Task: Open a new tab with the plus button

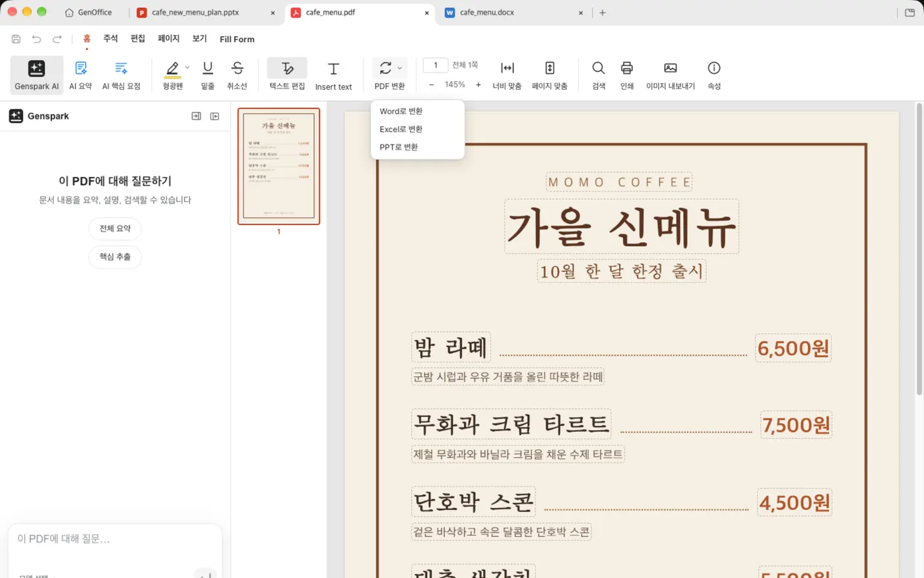Action: [x=603, y=13]
